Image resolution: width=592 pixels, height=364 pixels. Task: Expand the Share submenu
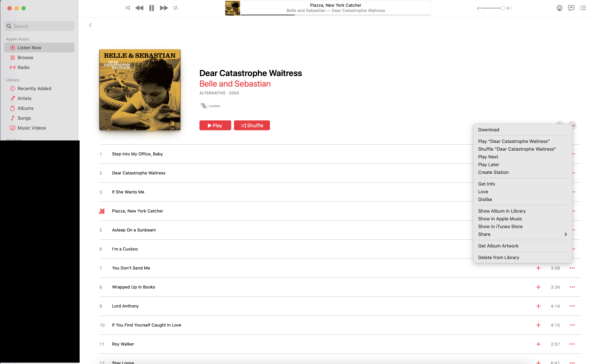click(522, 234)
